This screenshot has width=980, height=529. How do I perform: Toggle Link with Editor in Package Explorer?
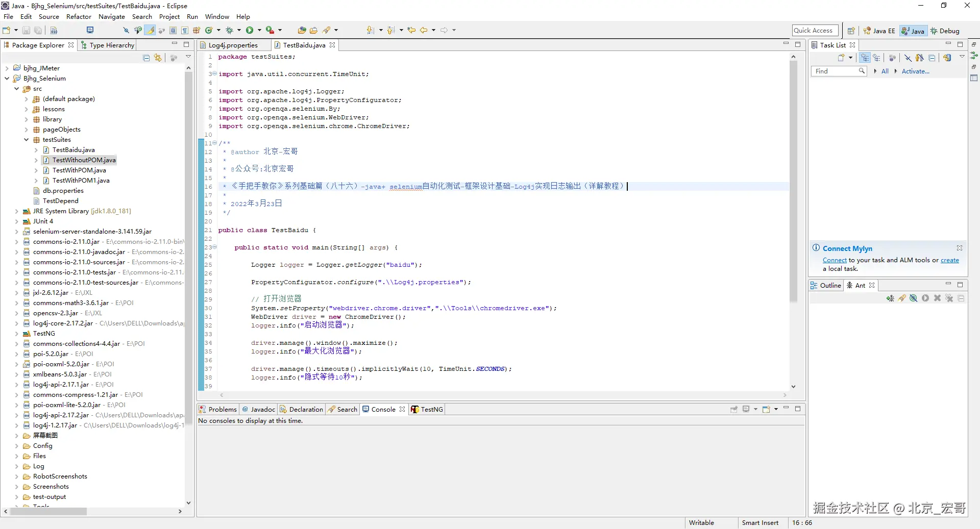(x=158, y=58)
